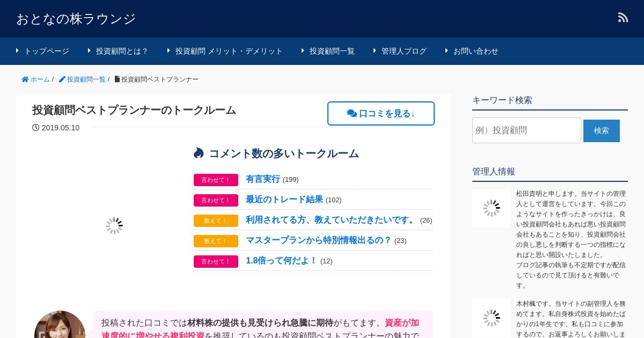This screenshot has height=338, width=644.
Task: Click the arrow icon before お問い合わせ
Action: 447,50
